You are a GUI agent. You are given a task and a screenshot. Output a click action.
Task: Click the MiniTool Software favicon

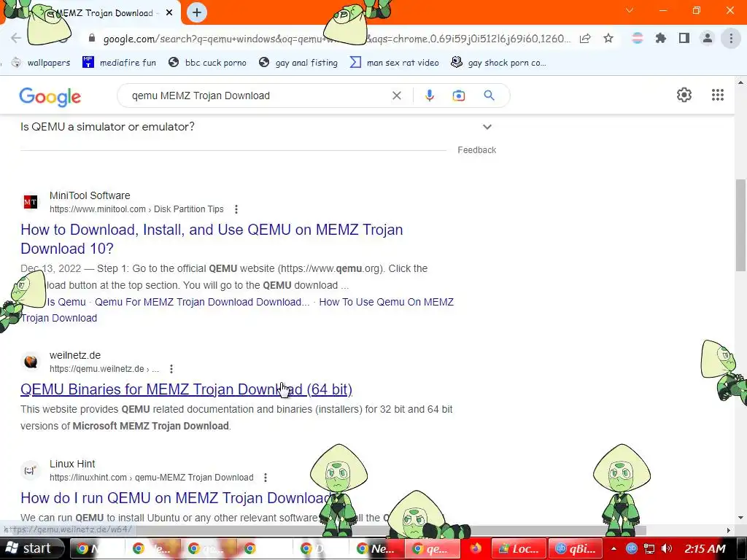click(x=31, y=202)
